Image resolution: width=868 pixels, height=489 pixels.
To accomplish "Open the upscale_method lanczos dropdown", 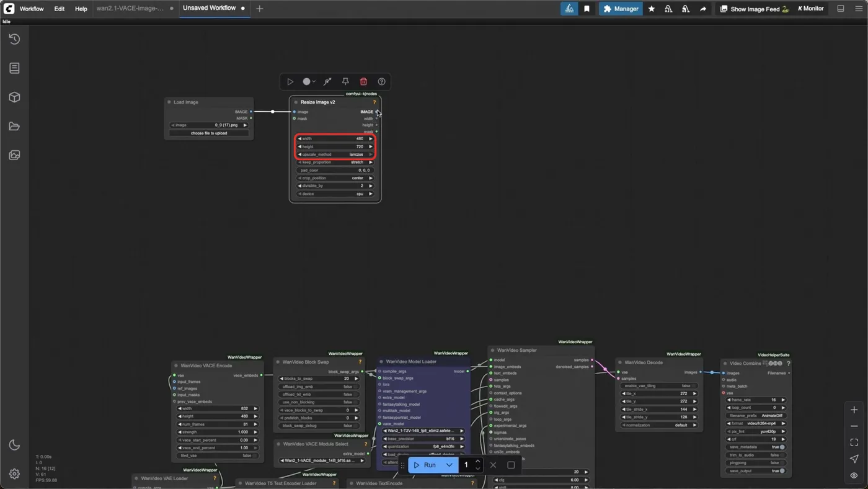I will click(x=335, y=155).
